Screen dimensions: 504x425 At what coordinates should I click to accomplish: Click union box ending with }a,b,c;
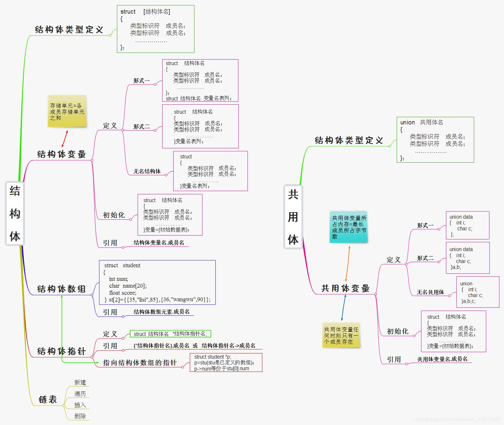tap(478, 292)
